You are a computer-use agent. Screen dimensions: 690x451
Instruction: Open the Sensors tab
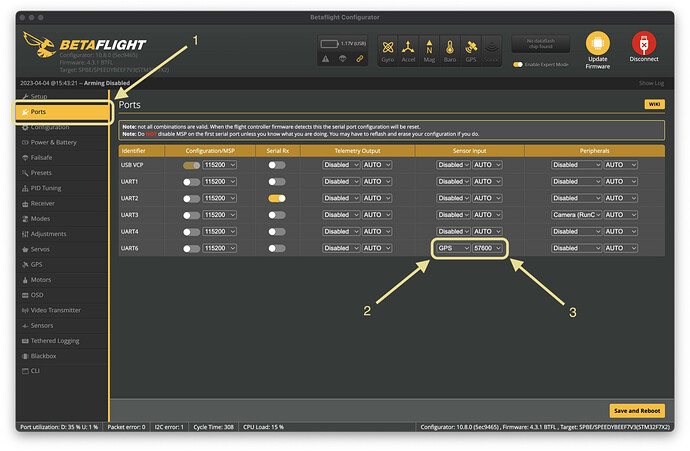(62, 326)
